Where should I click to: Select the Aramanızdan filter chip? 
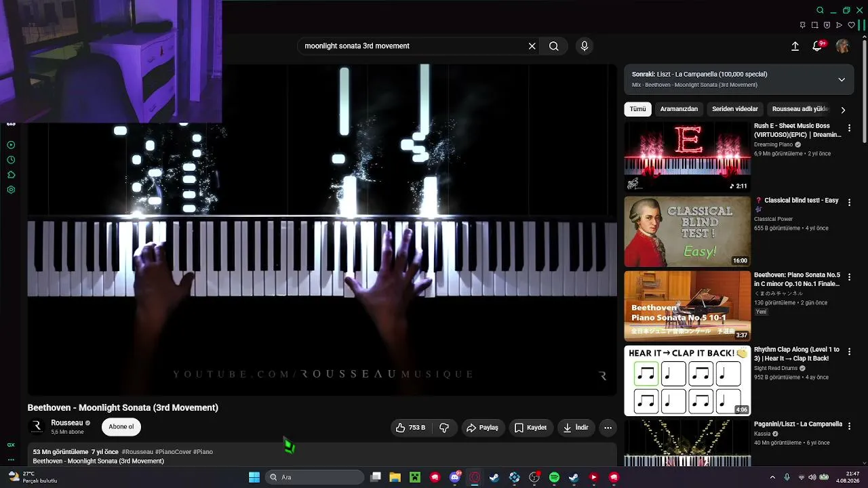point(679,109)
